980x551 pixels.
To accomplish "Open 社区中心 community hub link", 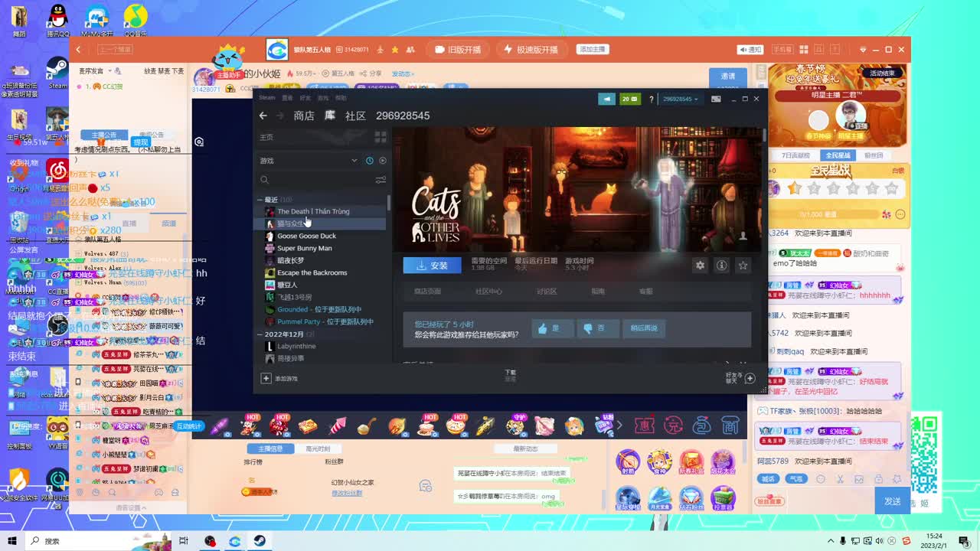I will pyautogui.click(x=488, y=292).
